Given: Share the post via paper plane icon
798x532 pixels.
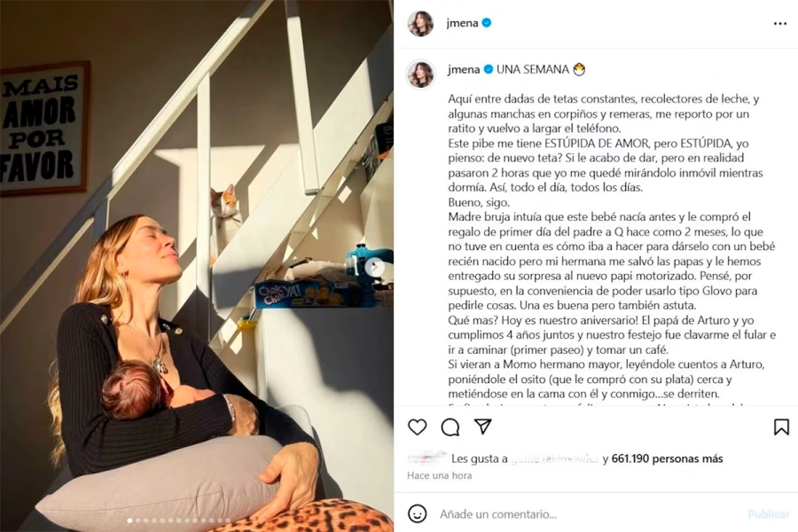Looking at the screenshot, I should (482, 426).
